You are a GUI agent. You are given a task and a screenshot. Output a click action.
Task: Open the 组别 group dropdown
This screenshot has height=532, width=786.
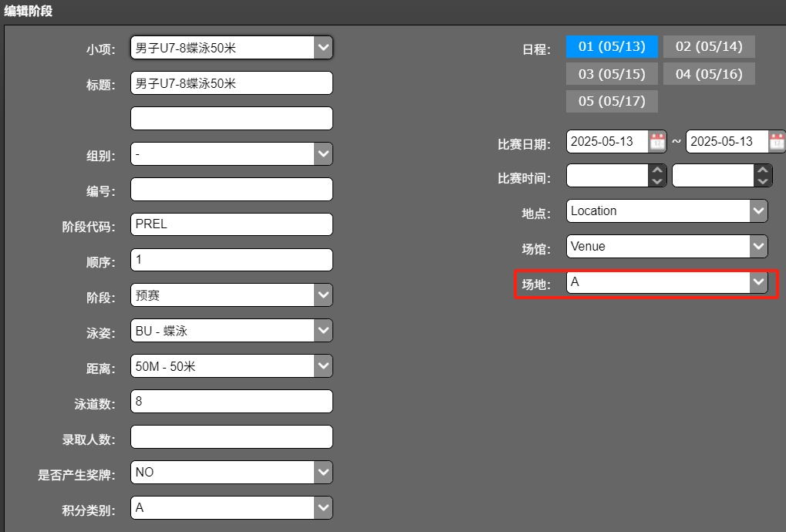[x=323, y=154]
